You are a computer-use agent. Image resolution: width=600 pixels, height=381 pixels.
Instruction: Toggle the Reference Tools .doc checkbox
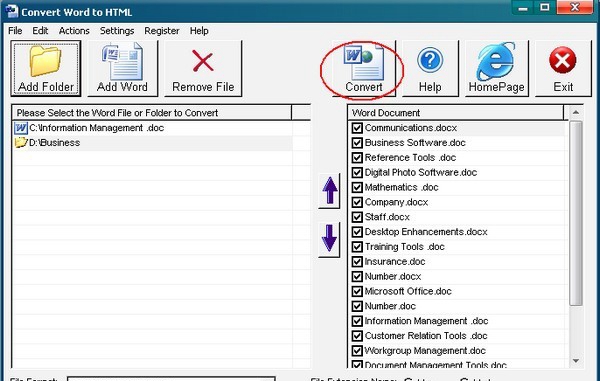(x=357, y=158)
